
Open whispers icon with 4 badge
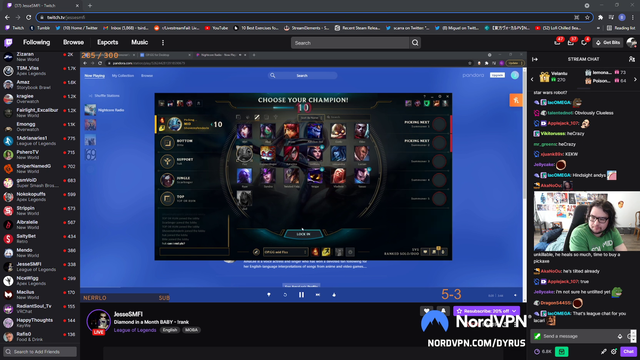[x=584, y=42]
